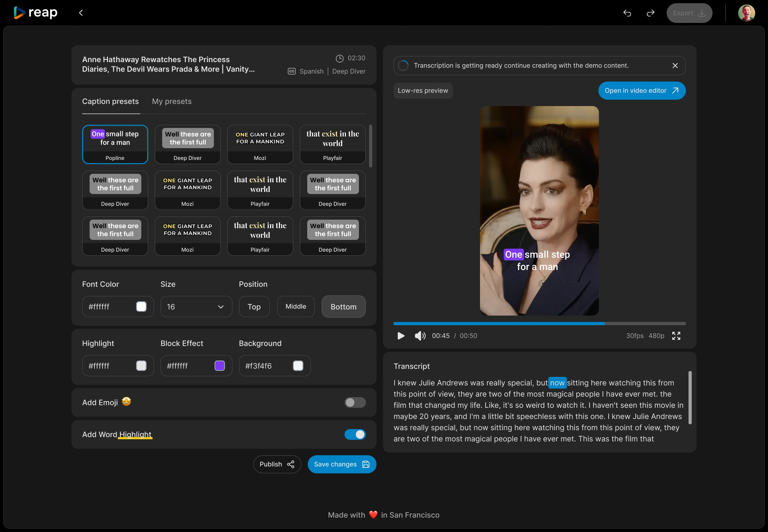
Task: Click the Save changes button
Action: [342, 464]
